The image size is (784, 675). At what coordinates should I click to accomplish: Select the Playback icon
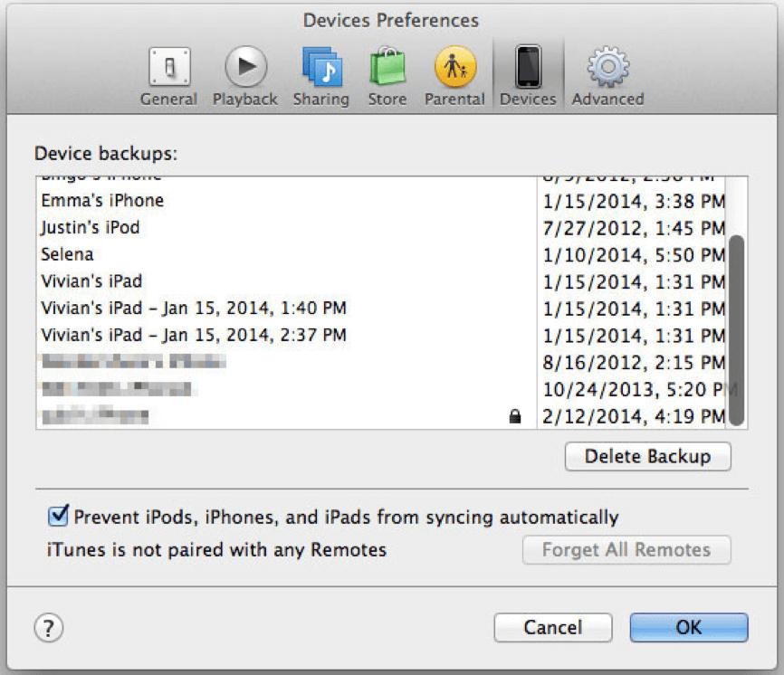244,68
